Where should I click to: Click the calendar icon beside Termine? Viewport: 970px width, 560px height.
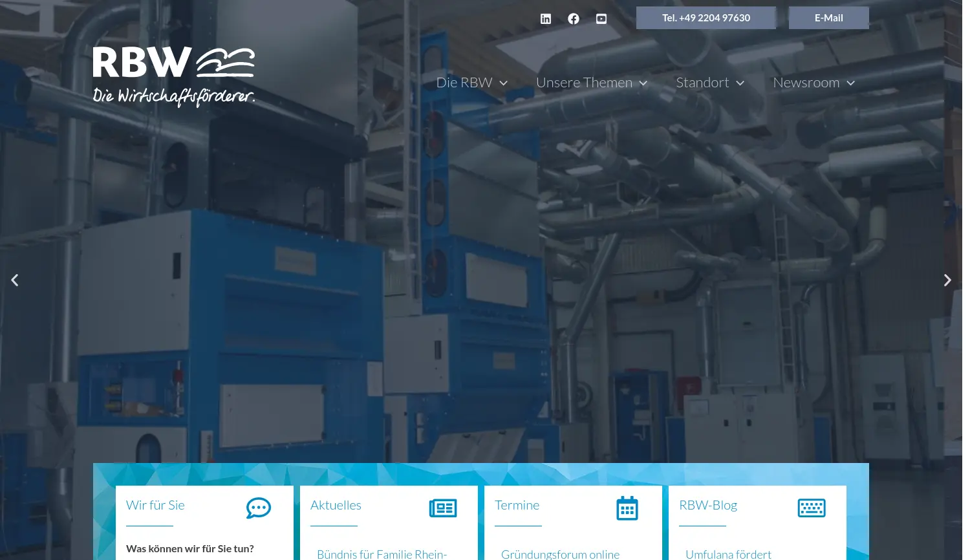pos(627,508)
